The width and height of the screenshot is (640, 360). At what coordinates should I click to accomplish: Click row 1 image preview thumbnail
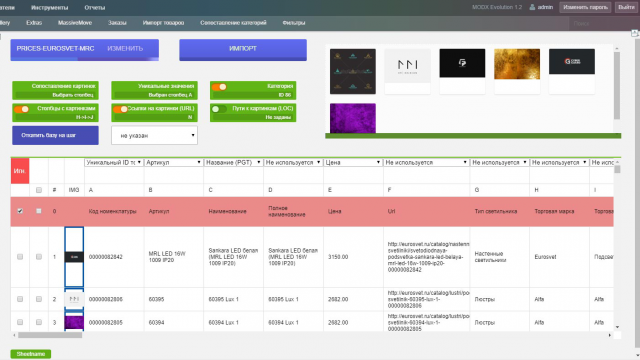pyautogui.click(x=74, y=257)
